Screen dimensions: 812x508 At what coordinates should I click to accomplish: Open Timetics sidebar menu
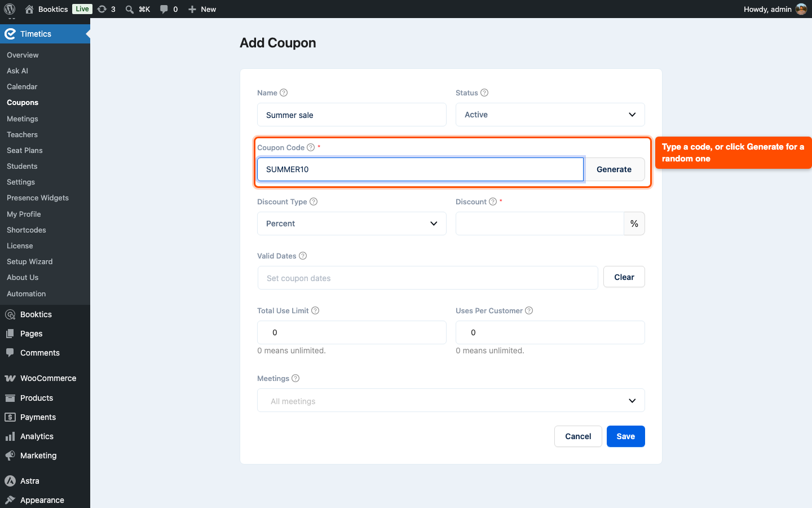point(45,34)
